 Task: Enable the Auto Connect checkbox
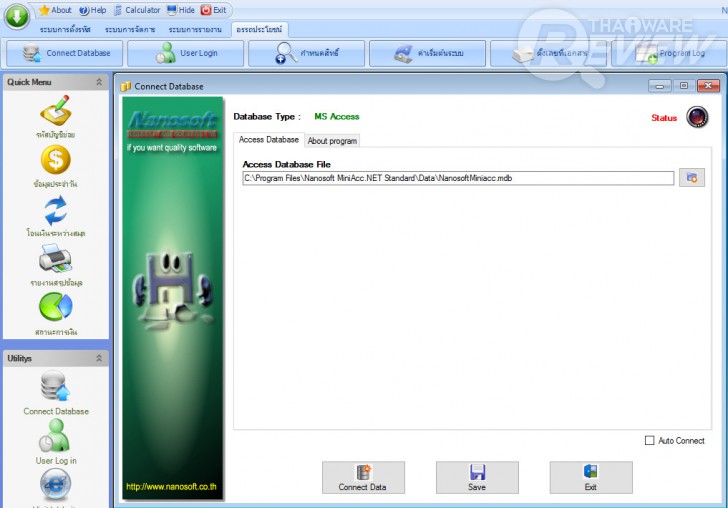click(650, 440)
